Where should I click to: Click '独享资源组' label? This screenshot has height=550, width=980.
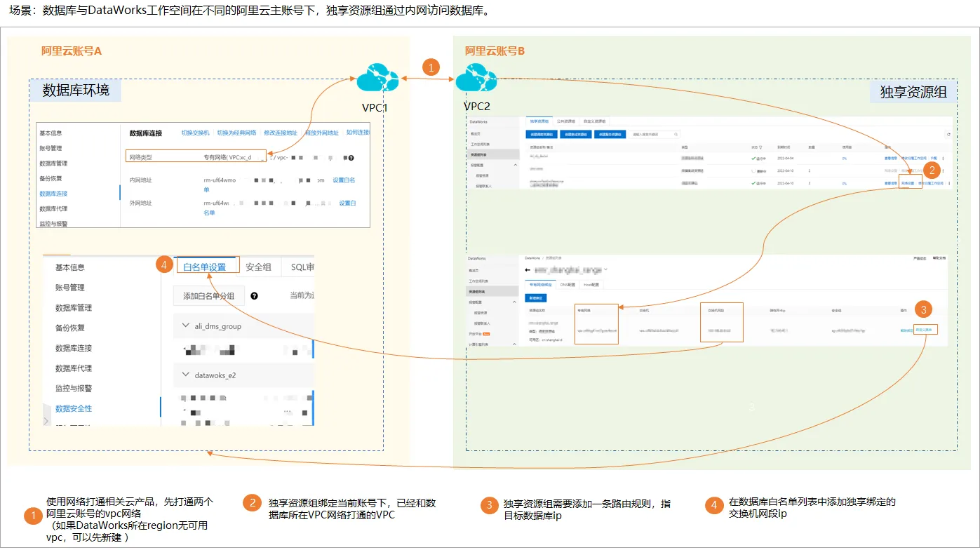[x=913, y=92]
